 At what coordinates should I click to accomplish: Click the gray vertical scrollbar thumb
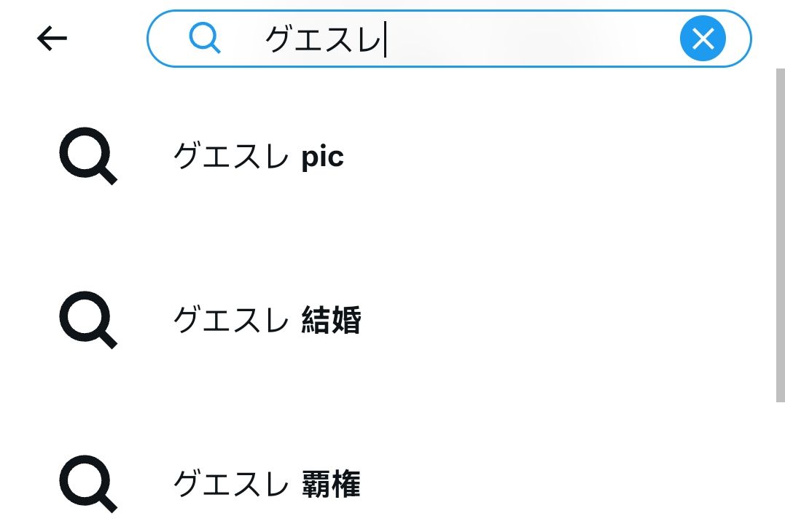(x=780, y=233)
